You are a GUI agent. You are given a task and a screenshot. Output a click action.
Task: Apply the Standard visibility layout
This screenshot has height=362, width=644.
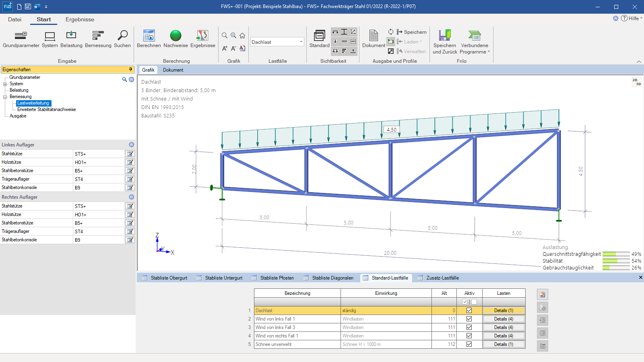point(320,39)
